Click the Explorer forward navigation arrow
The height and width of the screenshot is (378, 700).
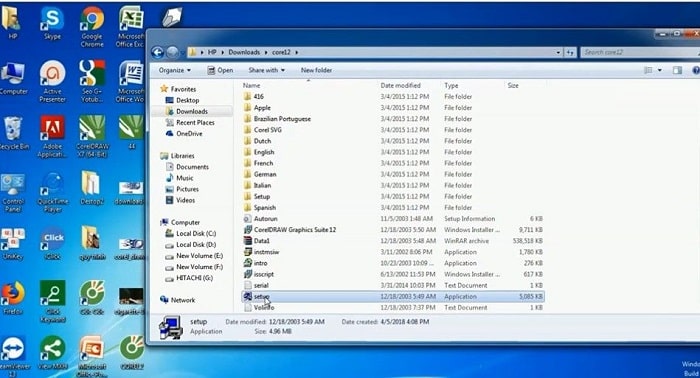coord(172,52)
